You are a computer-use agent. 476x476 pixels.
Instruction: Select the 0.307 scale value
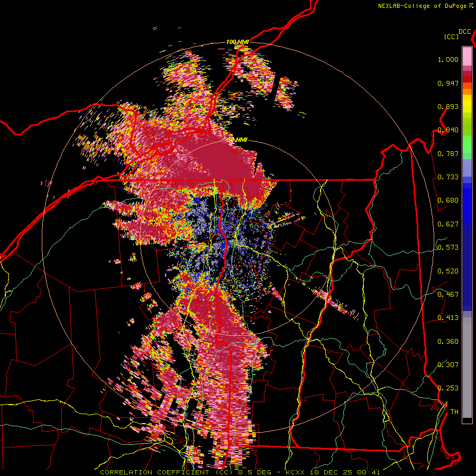point(448,365)
